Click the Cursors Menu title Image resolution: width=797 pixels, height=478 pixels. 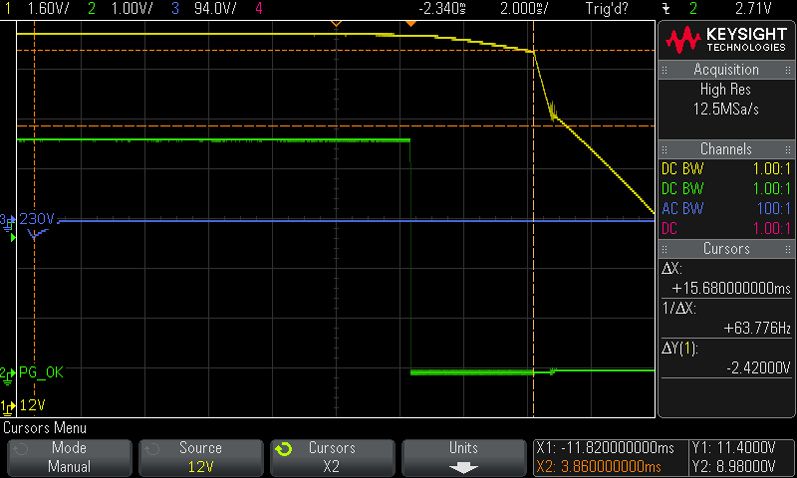click(x=45, y=428)
